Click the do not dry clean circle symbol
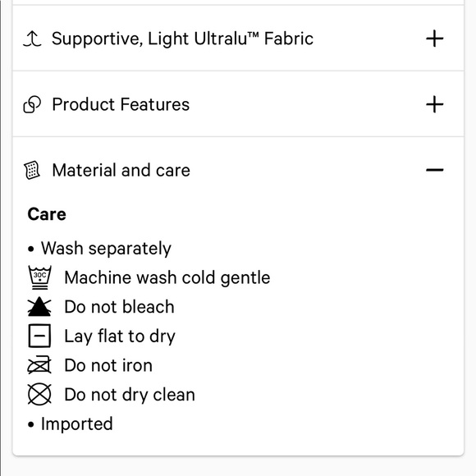 (39, 394)
